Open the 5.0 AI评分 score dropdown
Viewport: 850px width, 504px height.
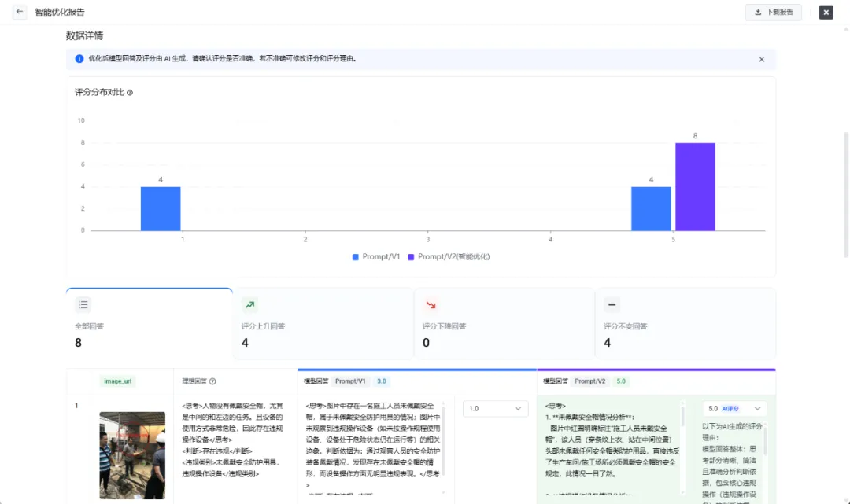pos(734,409)
